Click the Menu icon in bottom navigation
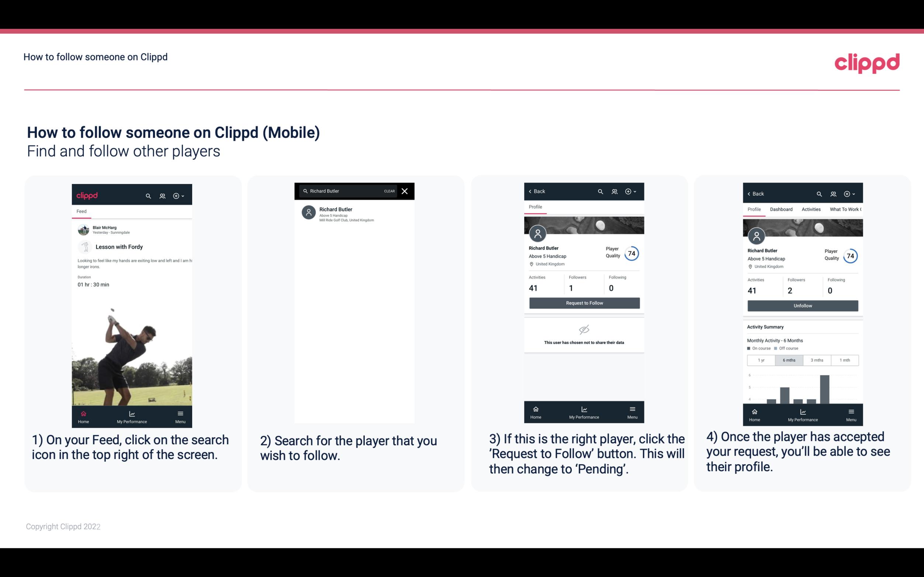Viewport: 924px width, 577px height. pyautogui.click(x=180, y=412)
